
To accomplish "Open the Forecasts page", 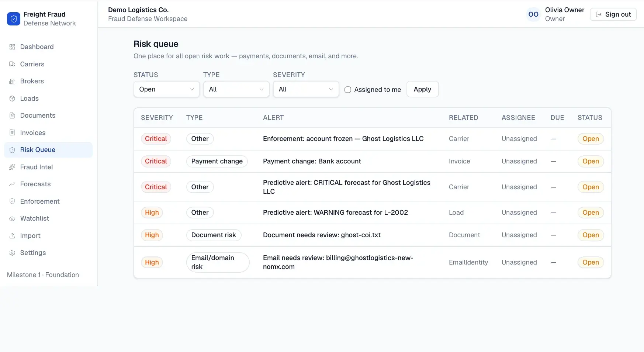I will point(48,184).
